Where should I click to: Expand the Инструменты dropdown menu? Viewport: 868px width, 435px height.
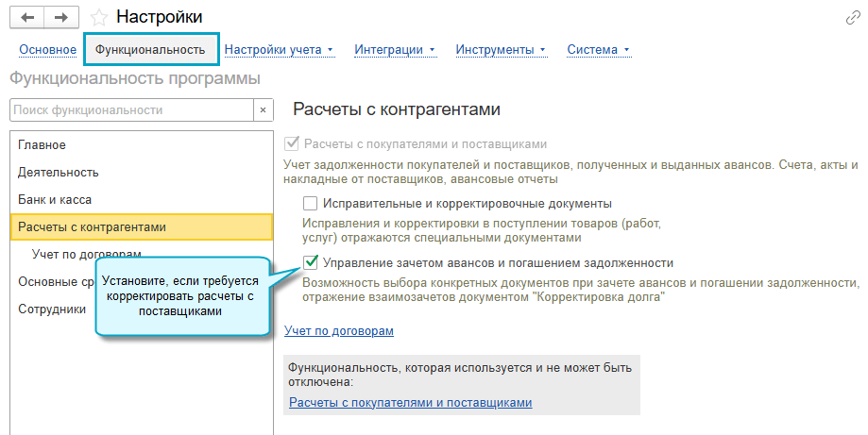[x=501, y=50]
